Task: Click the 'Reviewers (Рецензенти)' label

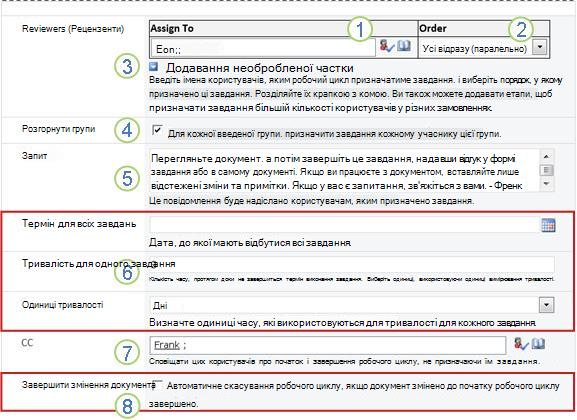Action: tap(73, 29)
